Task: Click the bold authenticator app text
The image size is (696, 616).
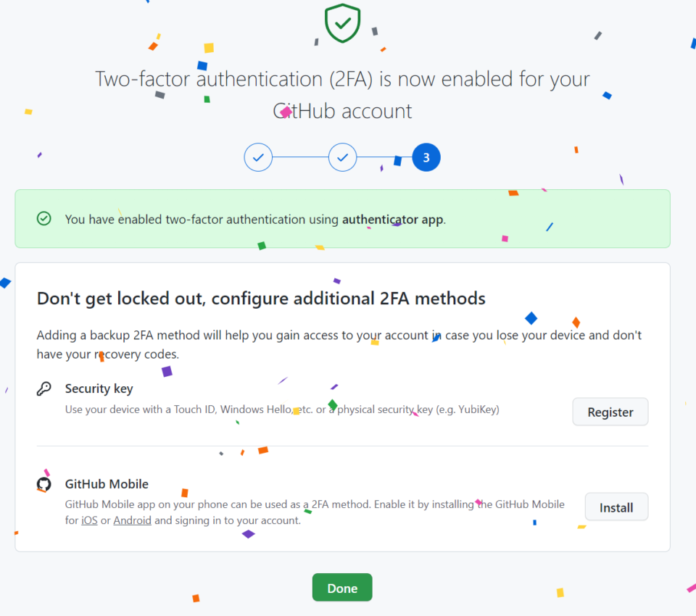Action: pos(391,218)
